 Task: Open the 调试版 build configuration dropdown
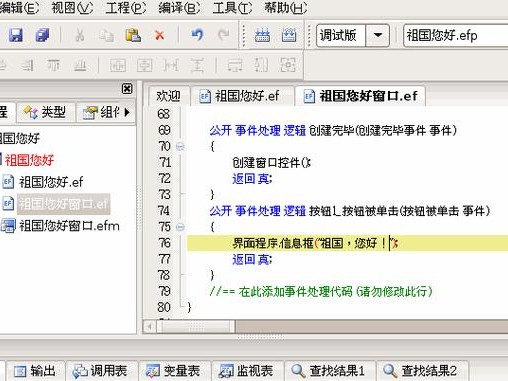tap(377, 35)
